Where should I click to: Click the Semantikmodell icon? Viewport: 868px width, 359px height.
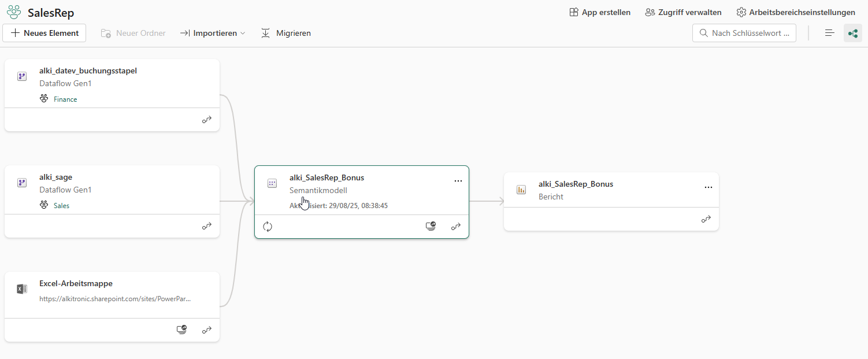point(272,183)
